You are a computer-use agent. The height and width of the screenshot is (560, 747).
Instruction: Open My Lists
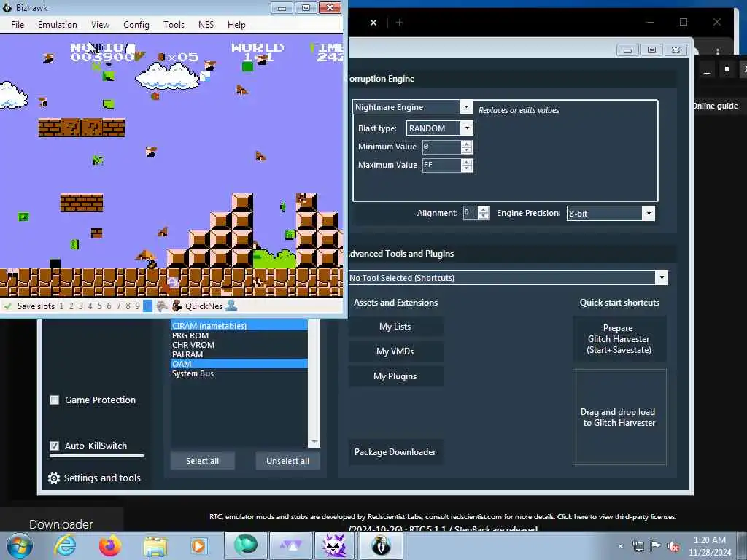coord(395,327)
